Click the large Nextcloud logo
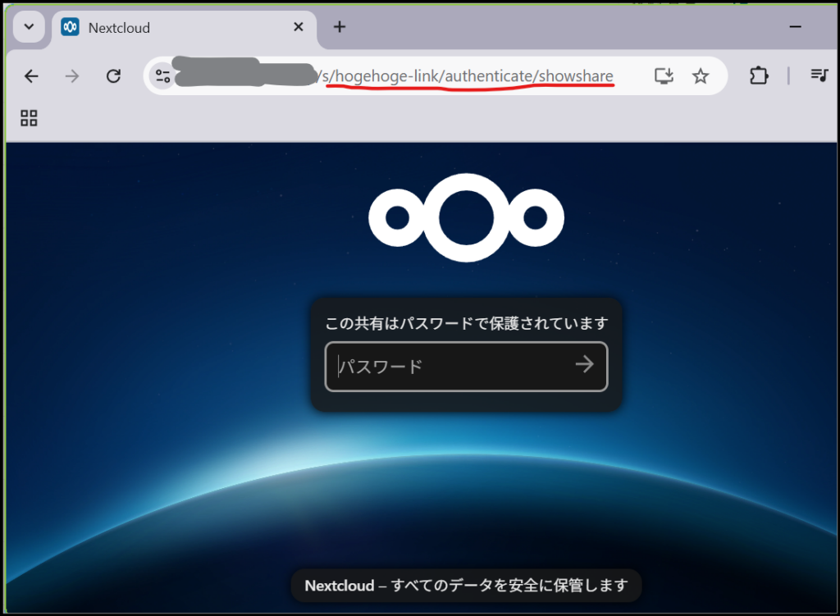The width and height of the screenshot is (840, 616). 466,218
